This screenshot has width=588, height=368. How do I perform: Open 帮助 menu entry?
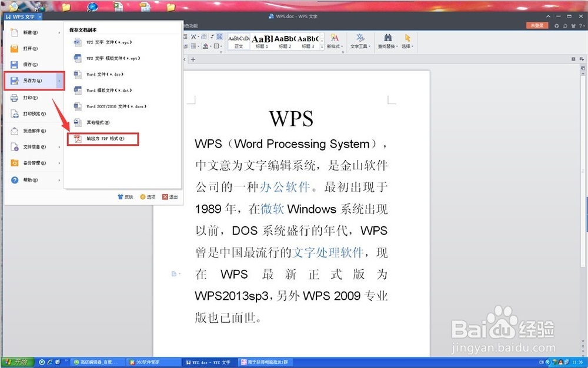tap(34, 180)
